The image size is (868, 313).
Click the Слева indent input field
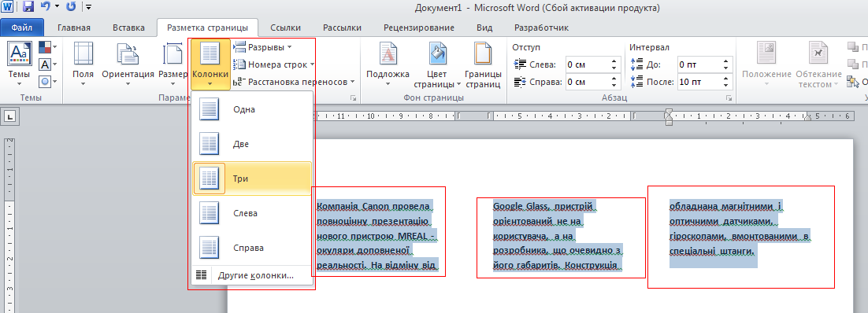587,64
